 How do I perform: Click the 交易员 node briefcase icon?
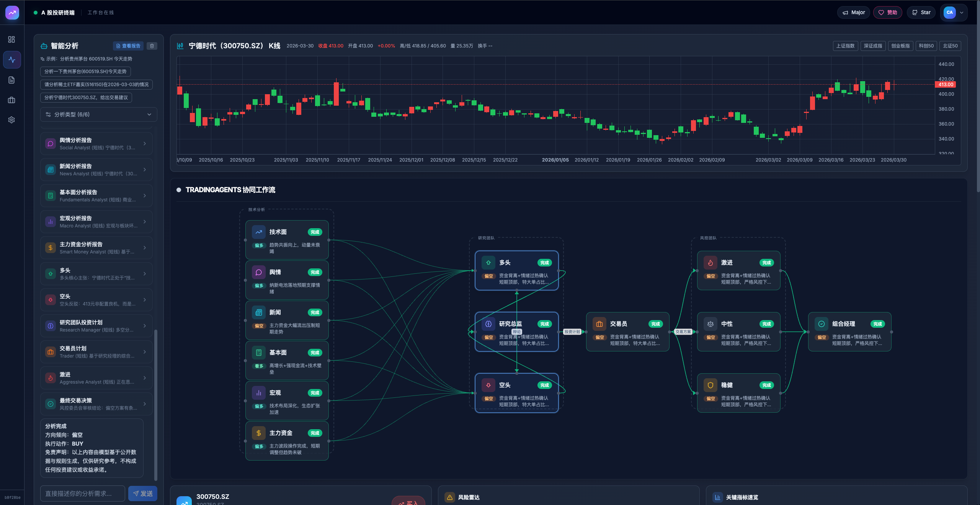[599, 324]
